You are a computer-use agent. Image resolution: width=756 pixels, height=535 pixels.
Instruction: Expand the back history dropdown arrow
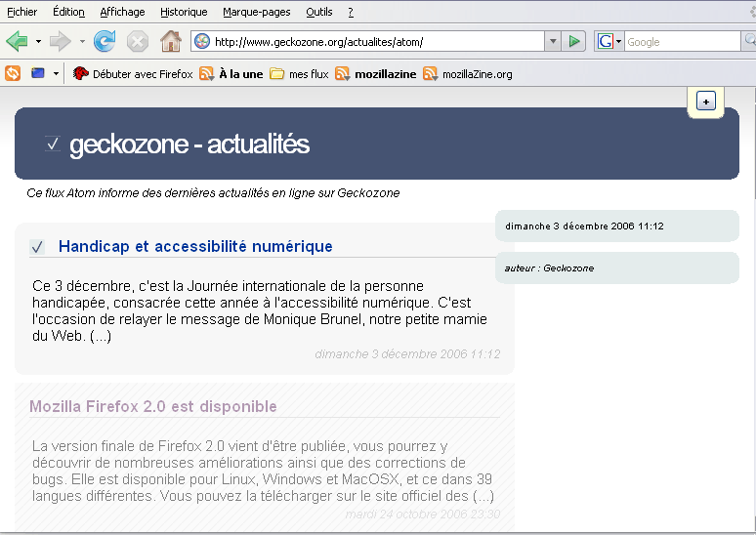tap(38, 41)
